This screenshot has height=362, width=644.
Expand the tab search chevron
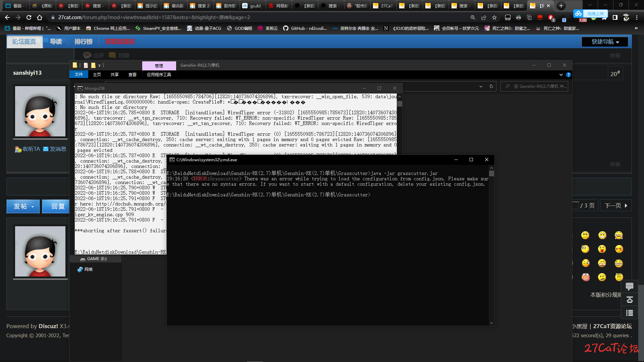pyautogui.click(x=590, y=5)
